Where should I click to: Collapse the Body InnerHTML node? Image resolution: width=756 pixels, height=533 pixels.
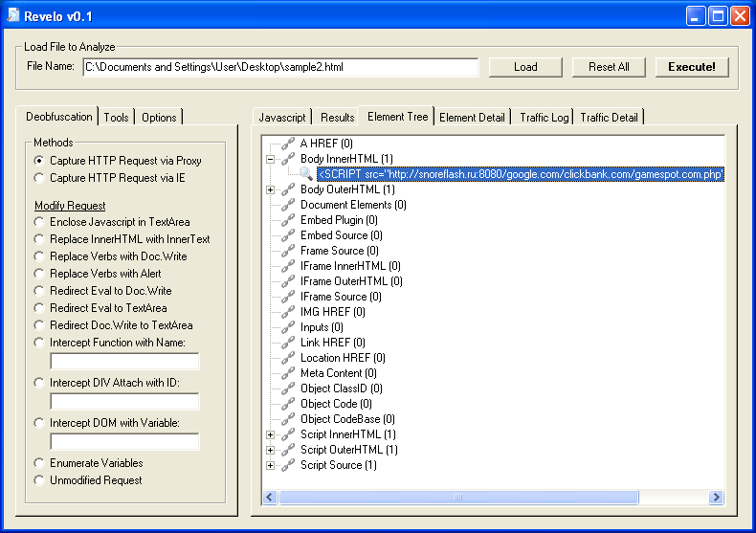coord(271,159)
